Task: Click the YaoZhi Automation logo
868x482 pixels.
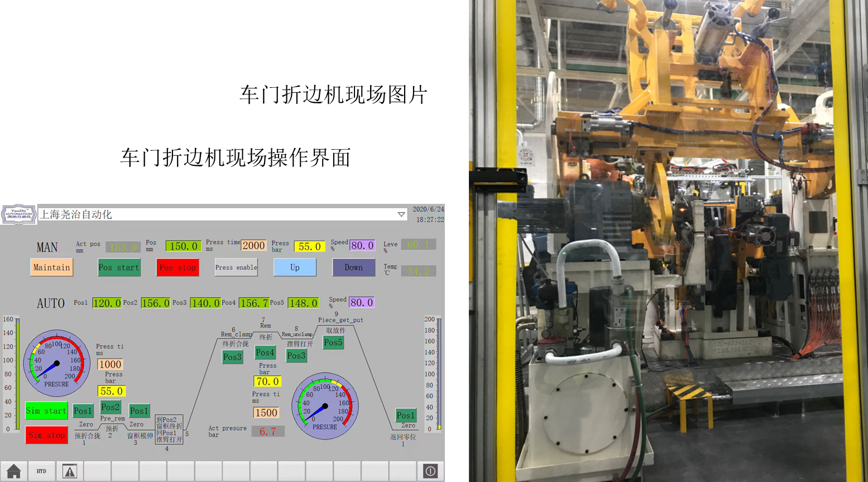Action: click(x=18, y=214)
